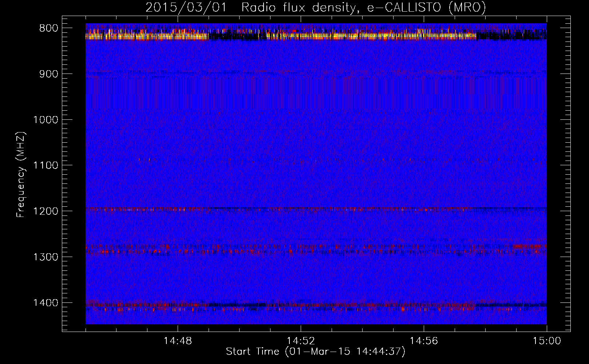589x364 pixels.
Task: Click the 14:48 time axis label
Action: pyautogui.click(x=178, y=341)
